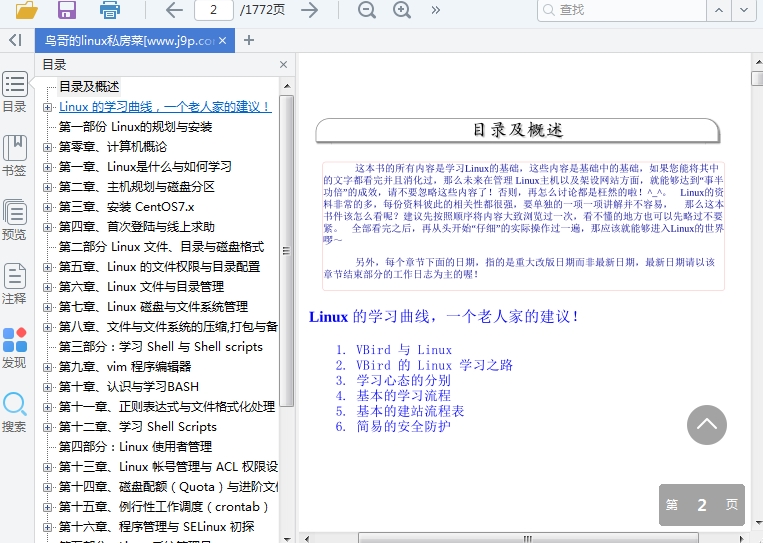This screenshot has height=543, width=763.
Task: Switch to the 鸟哥的linux私房菜 document tab
Action: [128, 41]
